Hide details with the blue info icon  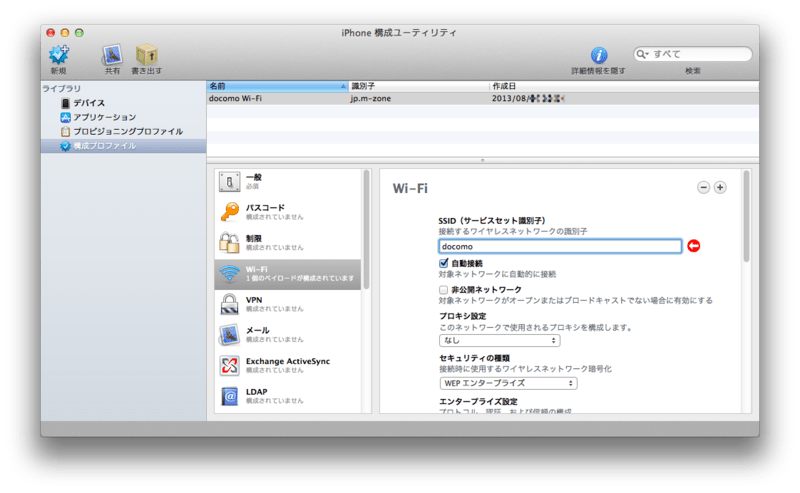click(598, 55)
